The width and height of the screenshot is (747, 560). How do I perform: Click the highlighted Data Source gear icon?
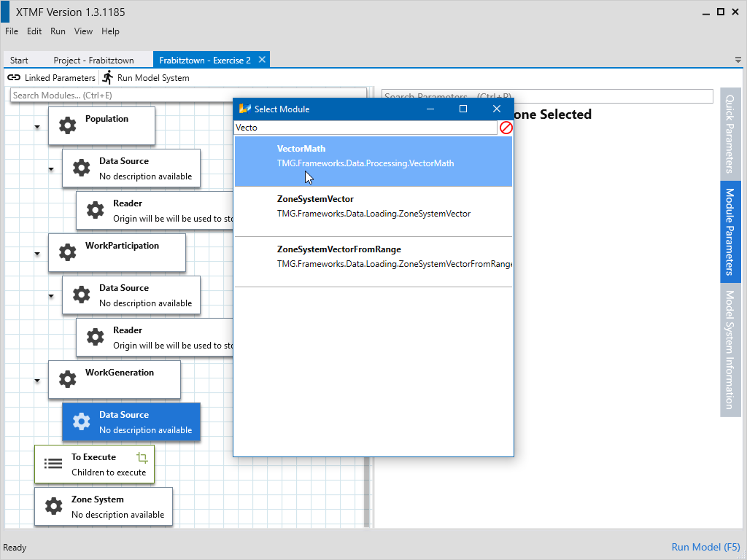coord(82,421)
